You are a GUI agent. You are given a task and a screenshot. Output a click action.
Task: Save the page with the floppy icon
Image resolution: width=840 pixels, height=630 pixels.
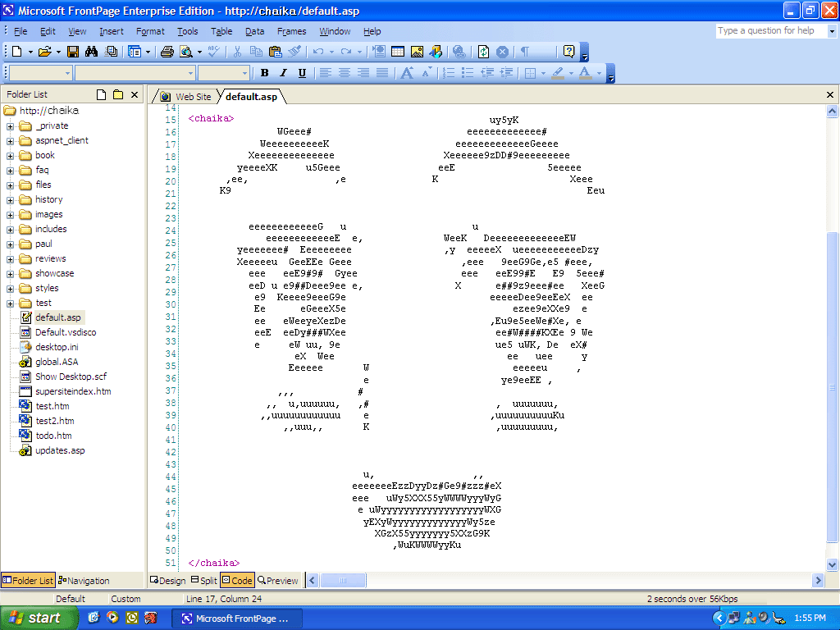[x=73, y=52]
